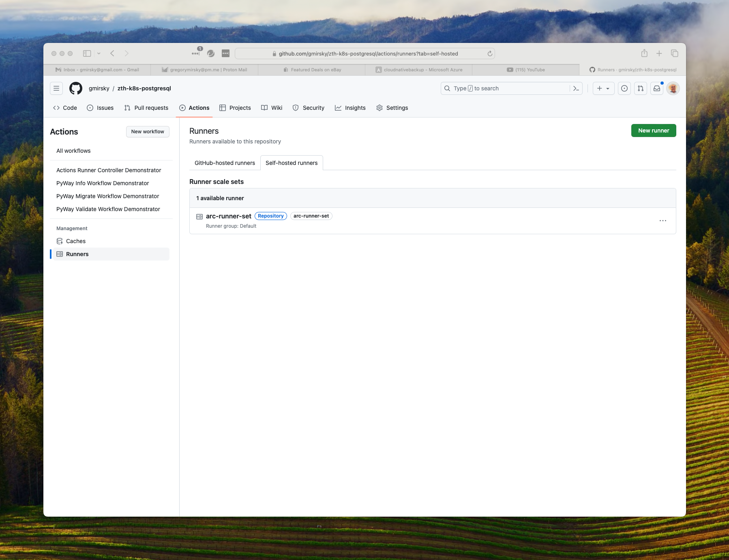Switch to GitHub-hosted runners tab

[225, 163]
